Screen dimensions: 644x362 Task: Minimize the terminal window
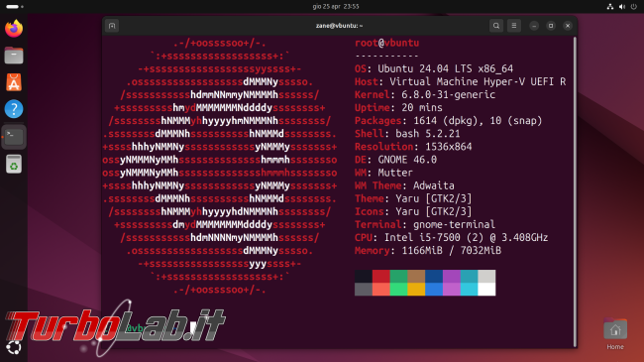(x=534, y=26)
